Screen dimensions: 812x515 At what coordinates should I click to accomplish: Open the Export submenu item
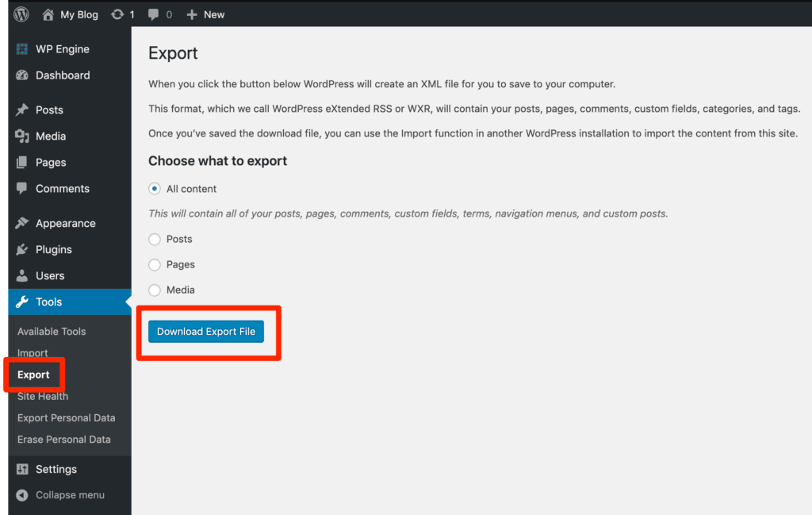click(x=33, y=375)
